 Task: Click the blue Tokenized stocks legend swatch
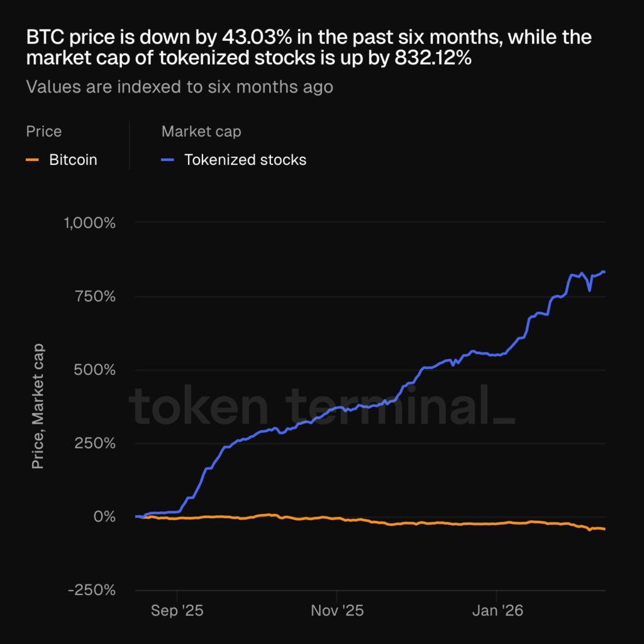pos(168,160)
